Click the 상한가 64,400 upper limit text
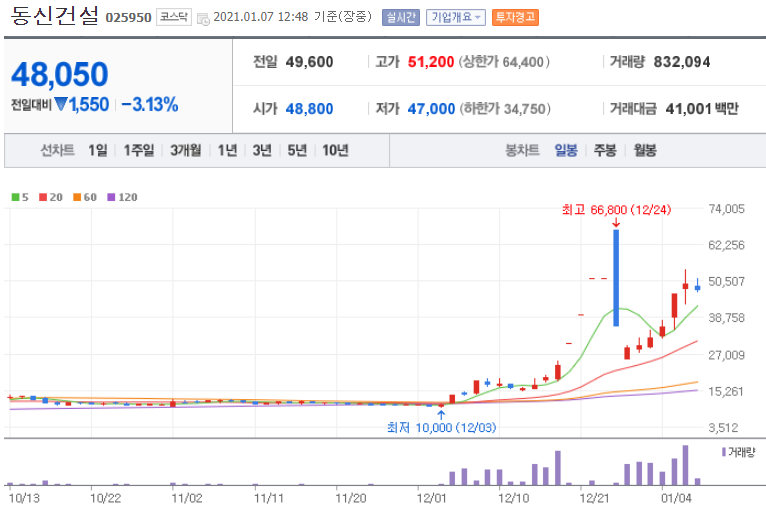The width and height of the screenshot is (766, 513). coord(504,62)
